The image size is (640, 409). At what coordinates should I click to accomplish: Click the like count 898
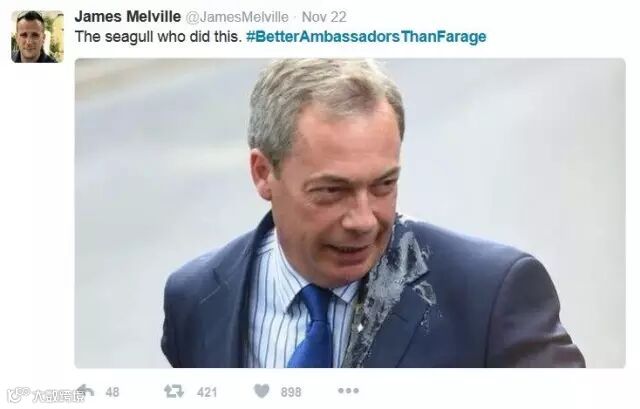click(291, 392)
